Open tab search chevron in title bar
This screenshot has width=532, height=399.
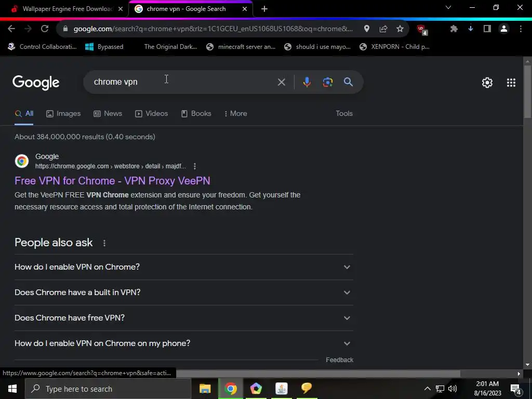[448, 7]
